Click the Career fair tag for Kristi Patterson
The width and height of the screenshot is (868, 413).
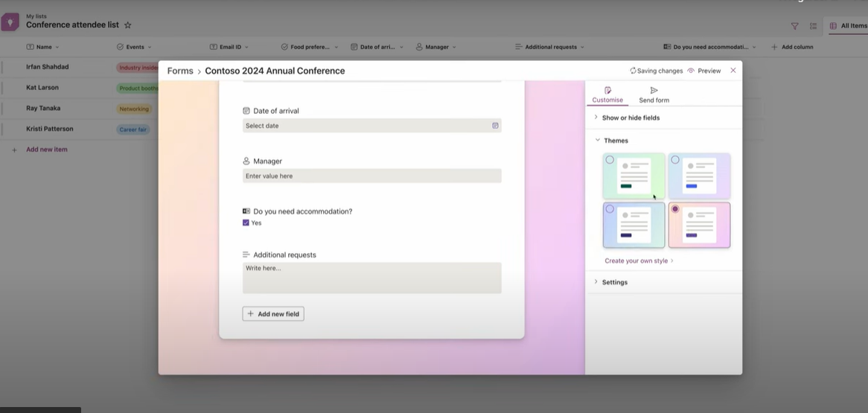click(x=133, y=129)
